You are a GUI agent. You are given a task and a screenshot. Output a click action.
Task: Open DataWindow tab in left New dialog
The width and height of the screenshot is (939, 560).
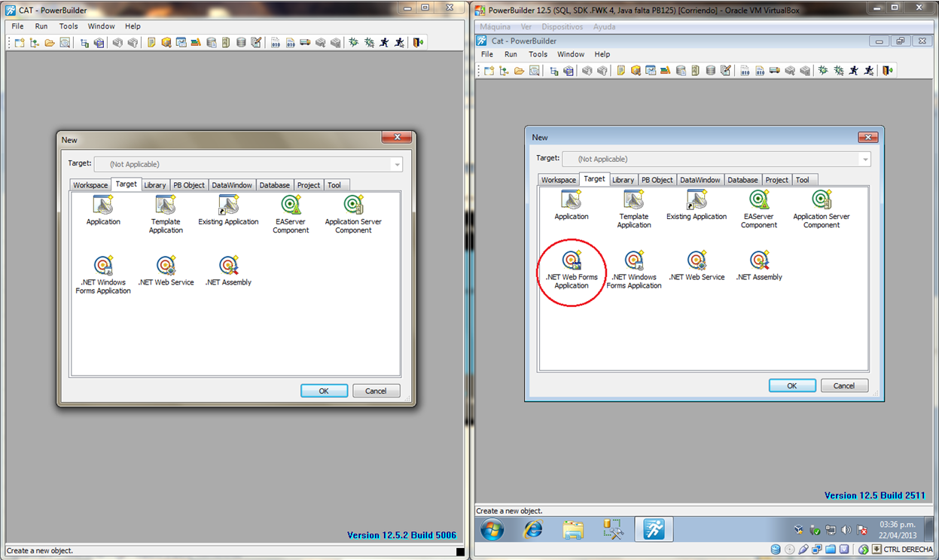pyautogui.click(x=232, y=185)
